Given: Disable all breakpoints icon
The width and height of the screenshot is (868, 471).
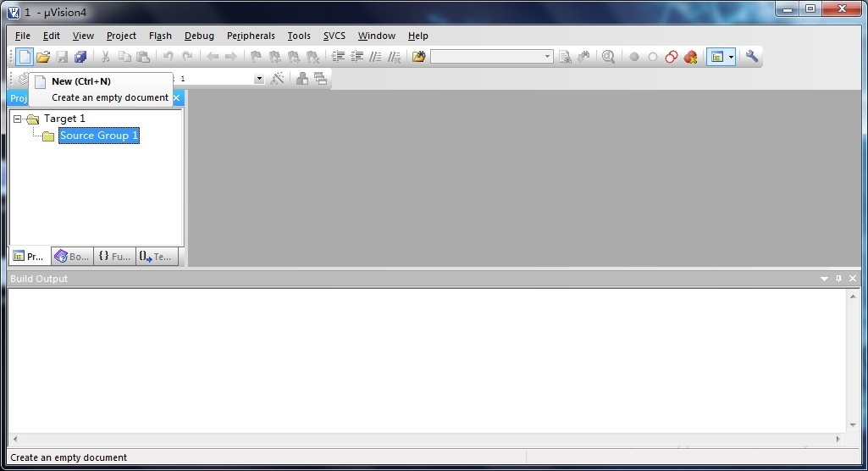Looking at the screenshot, I should [672, 57].
